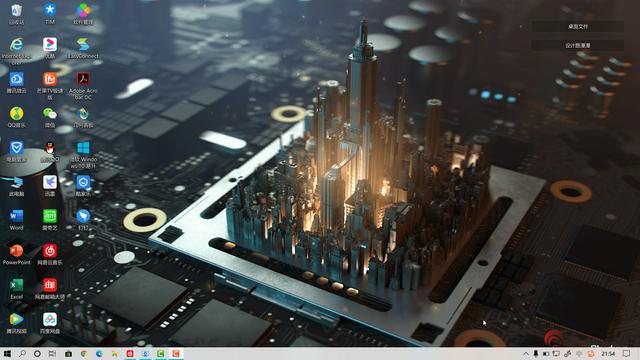Click the taskbar search magnifier
The width and height of the screenshot is (640, 360).
pyautogui.click(x=22, y=353)
